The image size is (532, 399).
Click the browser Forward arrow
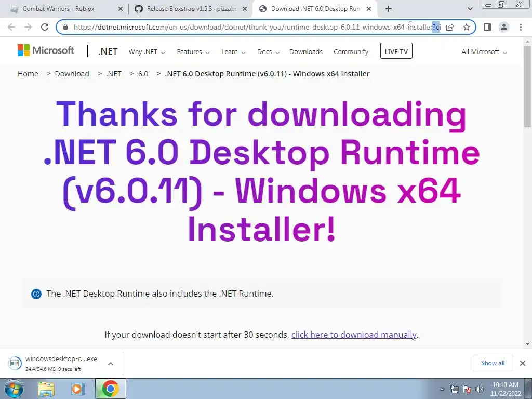28,27
